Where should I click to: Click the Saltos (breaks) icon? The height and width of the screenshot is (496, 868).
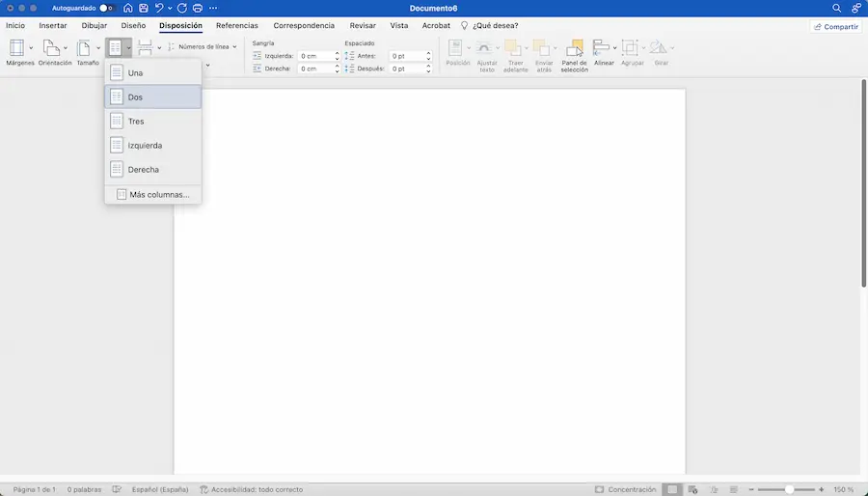click(145, 47)
